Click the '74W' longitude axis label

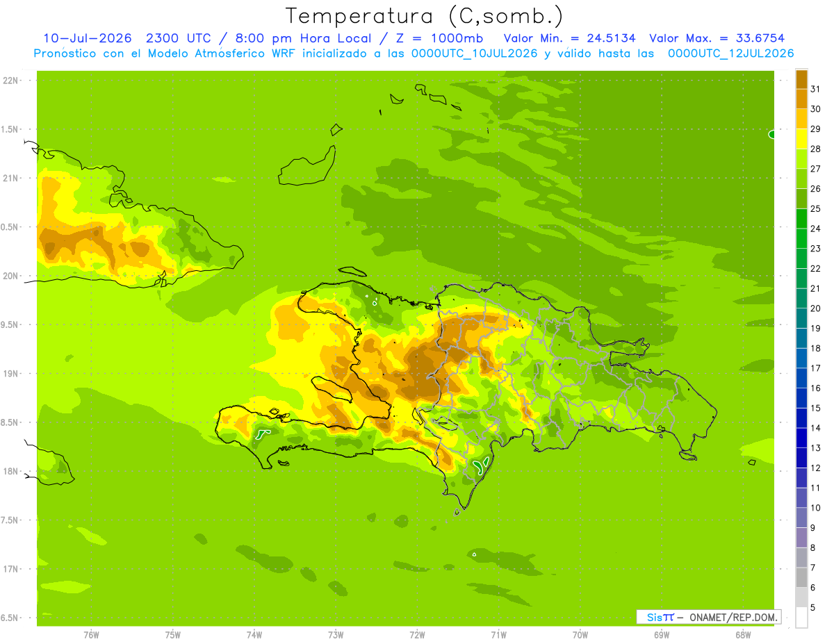coord(254,635)
